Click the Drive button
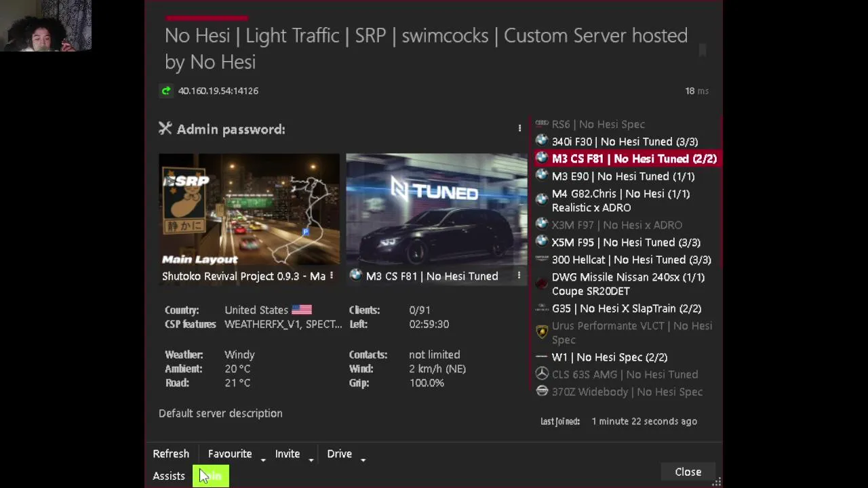Screen dimensions: 868x488 pyautogui.click(x=339, y=453)
